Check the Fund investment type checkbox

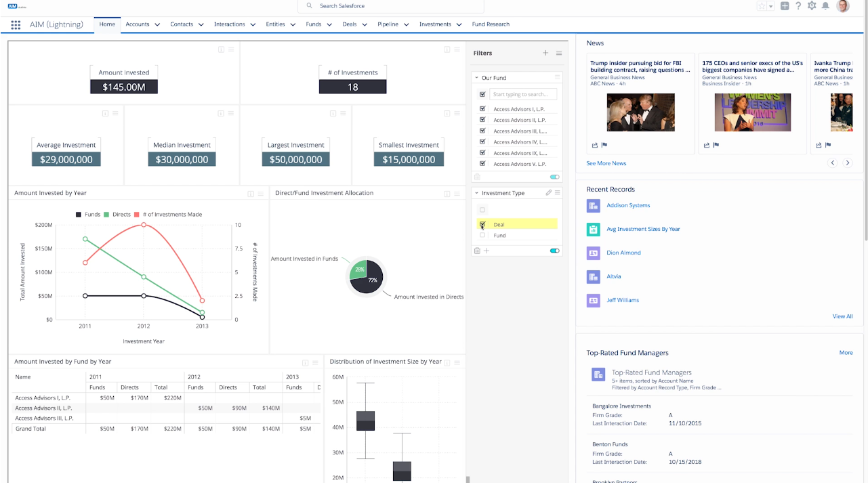pyautogui.click(x=482, y=236)
